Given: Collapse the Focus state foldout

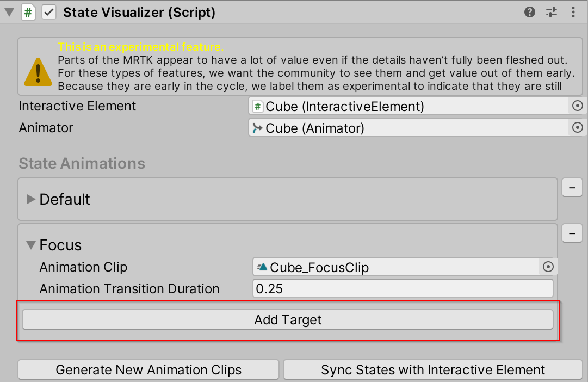Looking at the screenshot, I should tap(31, 245).
